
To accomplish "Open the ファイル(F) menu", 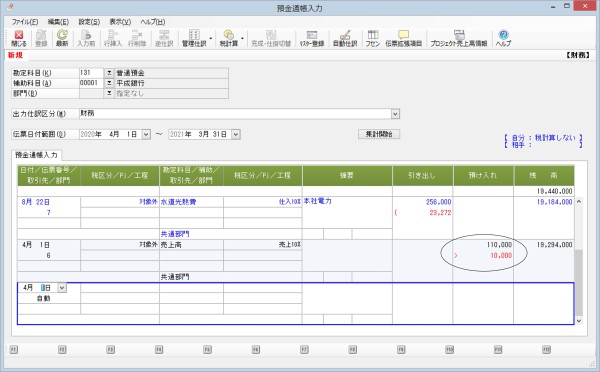I will click(25, 22).
